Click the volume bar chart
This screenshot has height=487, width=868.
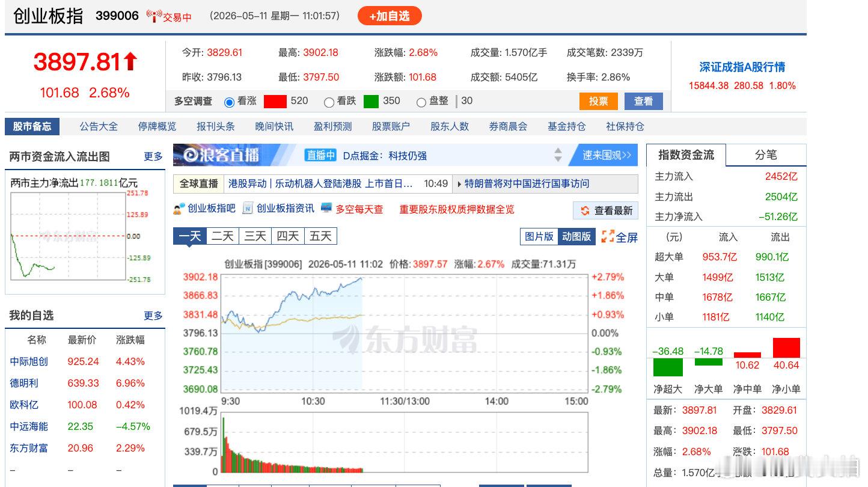click(x=405, y=442)
